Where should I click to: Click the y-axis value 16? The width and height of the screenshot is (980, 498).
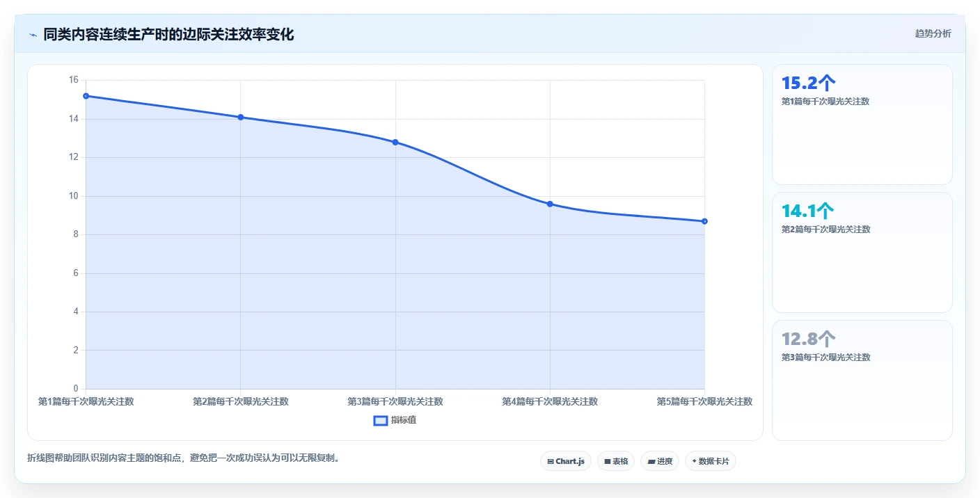click(x=74, y=80)
